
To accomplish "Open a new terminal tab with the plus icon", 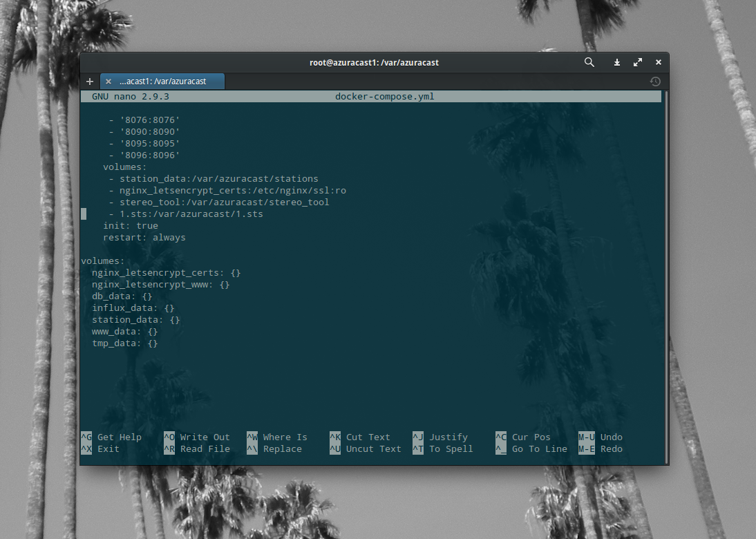I will pyautogui.click(x=89, y=81).
